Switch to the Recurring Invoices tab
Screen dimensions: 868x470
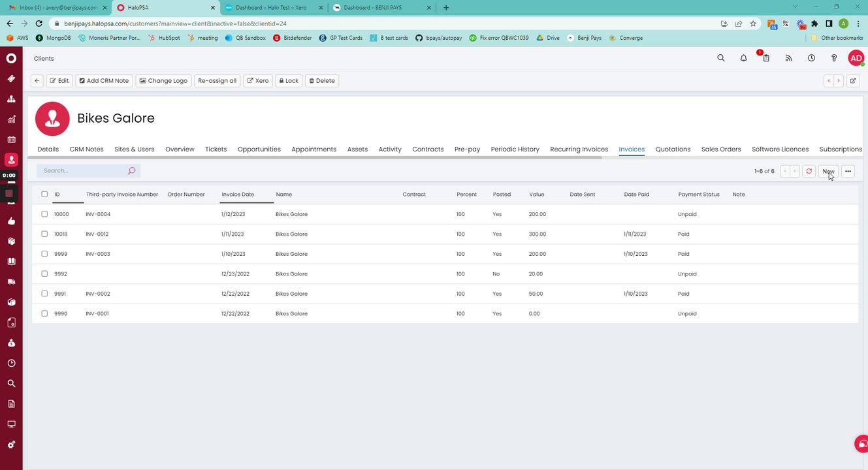[579, 149]
